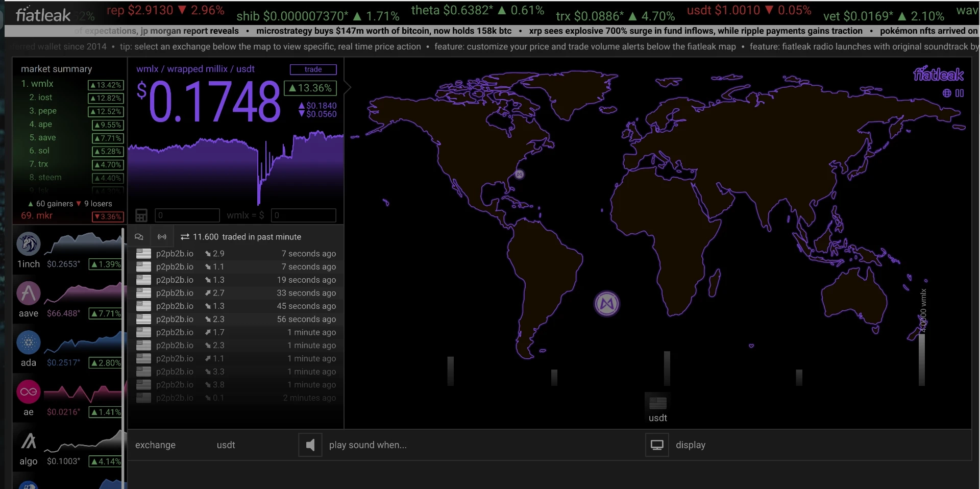Open the display options
The height and width of the screenshot is (489, 980).
[691, 445]
